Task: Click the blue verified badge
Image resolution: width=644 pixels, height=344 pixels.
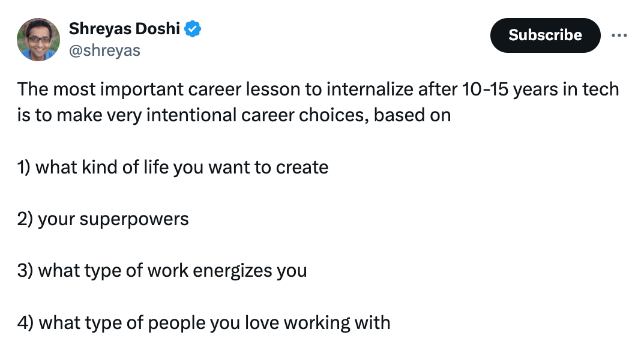Action: coord(193,29)
